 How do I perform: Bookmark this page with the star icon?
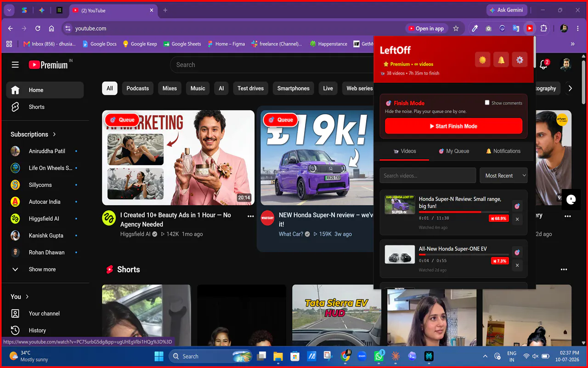click(456, 29)
